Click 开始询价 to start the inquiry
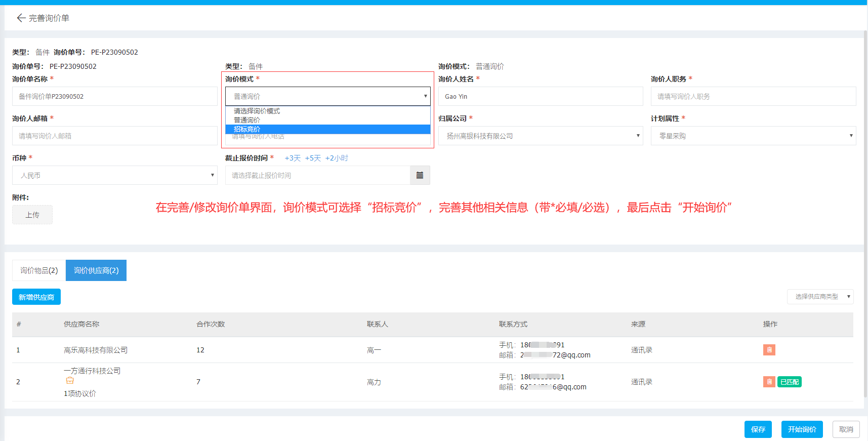 click(x=802, y=429)
